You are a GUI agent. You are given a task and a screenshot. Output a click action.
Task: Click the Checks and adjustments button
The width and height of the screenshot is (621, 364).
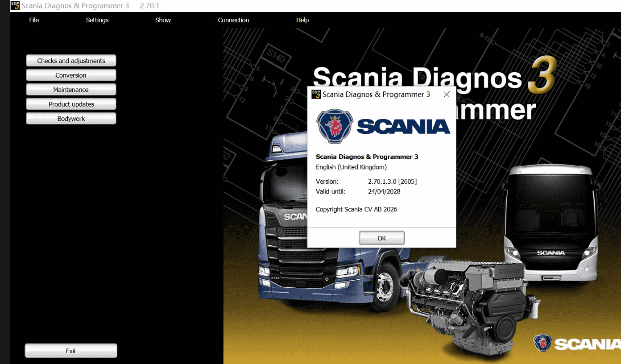tap(71, 61)
